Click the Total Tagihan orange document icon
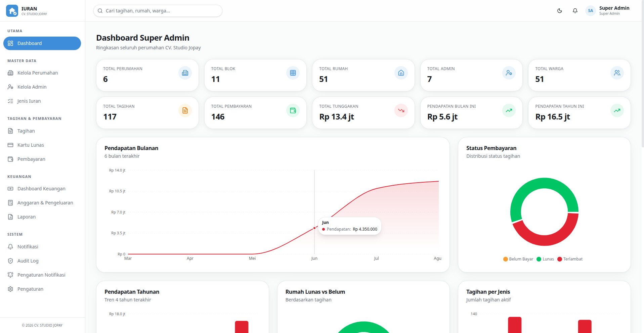This screenshot has width=644, height=333. [185, 110]
